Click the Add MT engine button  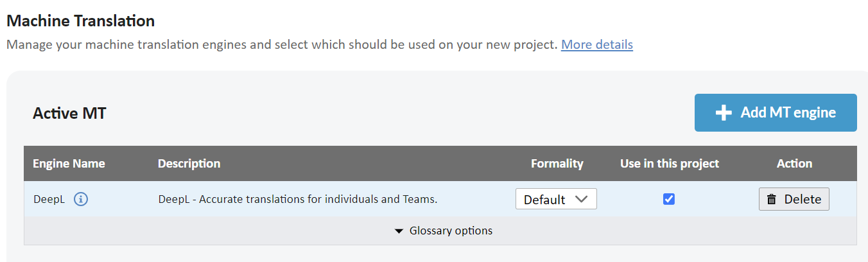(x=776, y=113)
